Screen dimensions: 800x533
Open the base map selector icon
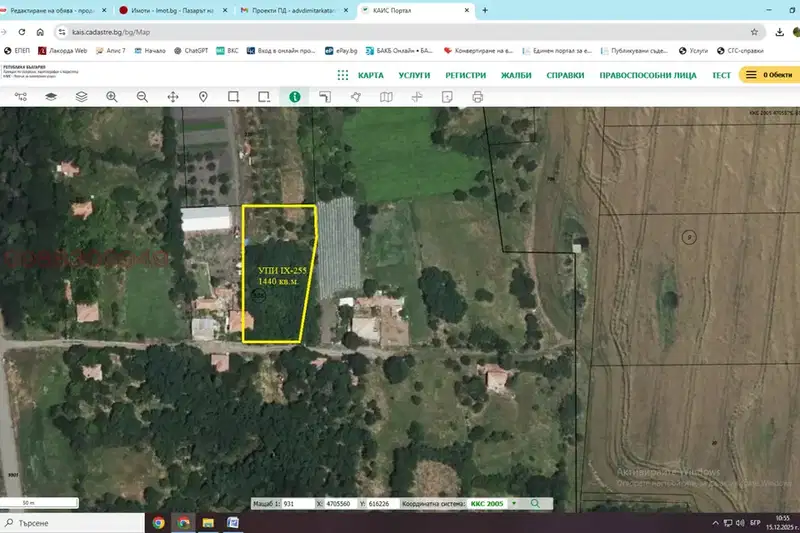click(51, 97)
